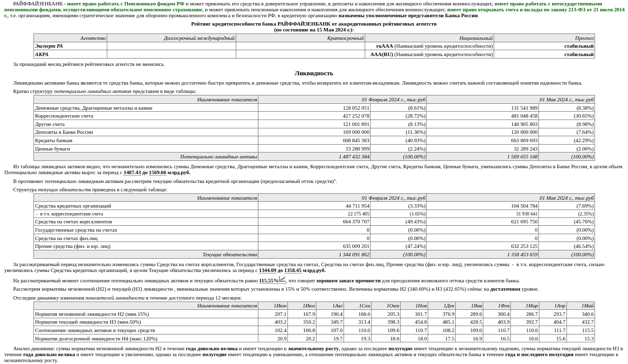Select the value 104 504 784
Screen dimensions: 628x364
pyautogui.click(x=524, y=206)
